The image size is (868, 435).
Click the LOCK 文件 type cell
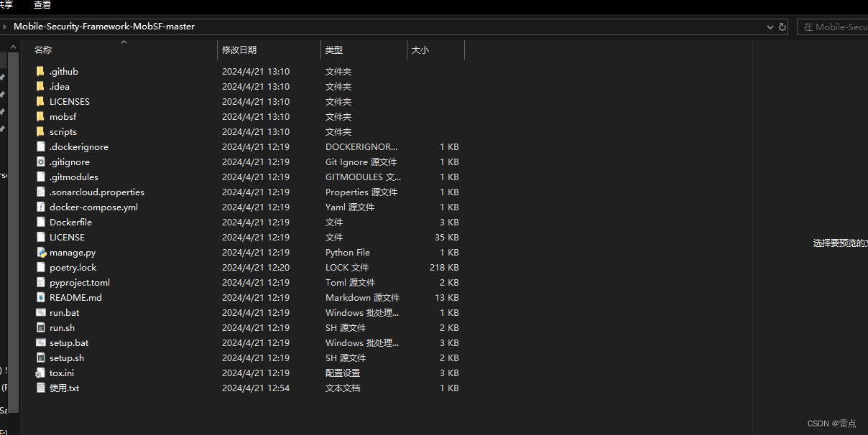pos(347,267)
